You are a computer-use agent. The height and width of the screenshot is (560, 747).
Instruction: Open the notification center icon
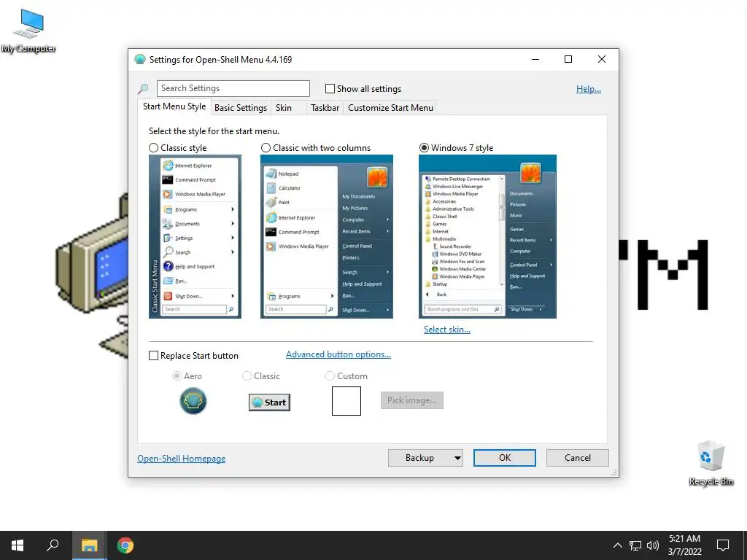pos(723,545)
